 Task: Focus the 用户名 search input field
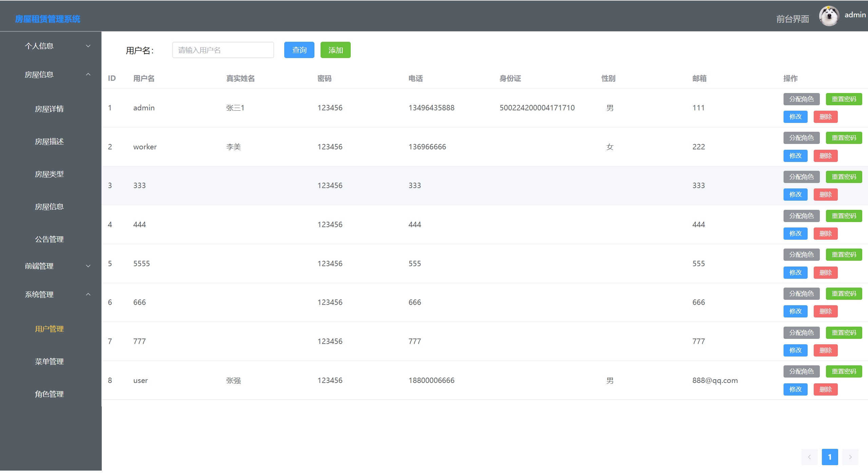click(223, 50)
